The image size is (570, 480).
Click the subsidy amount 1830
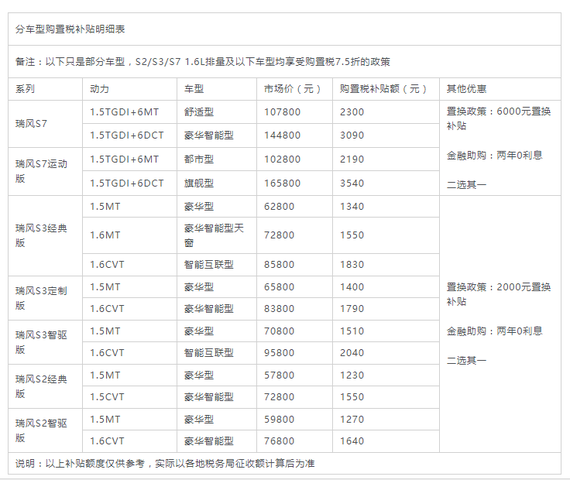pyautogui.click(x=352, y=264)
